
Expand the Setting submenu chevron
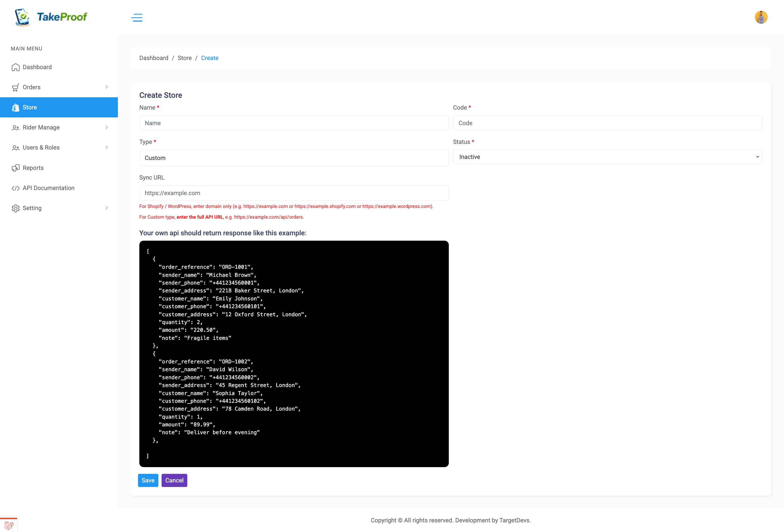point(107,208)
